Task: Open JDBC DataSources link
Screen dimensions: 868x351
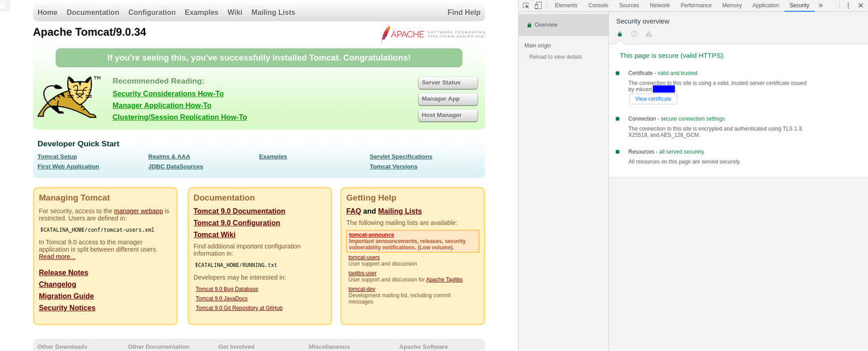Action: tap(176, 166)
